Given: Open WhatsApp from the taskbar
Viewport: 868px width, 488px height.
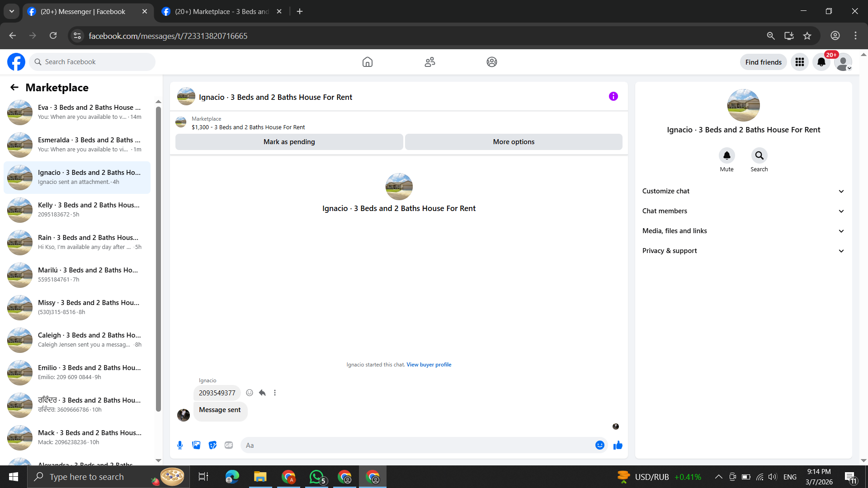Looking at the screenshot, I should (x=316, y=477).
